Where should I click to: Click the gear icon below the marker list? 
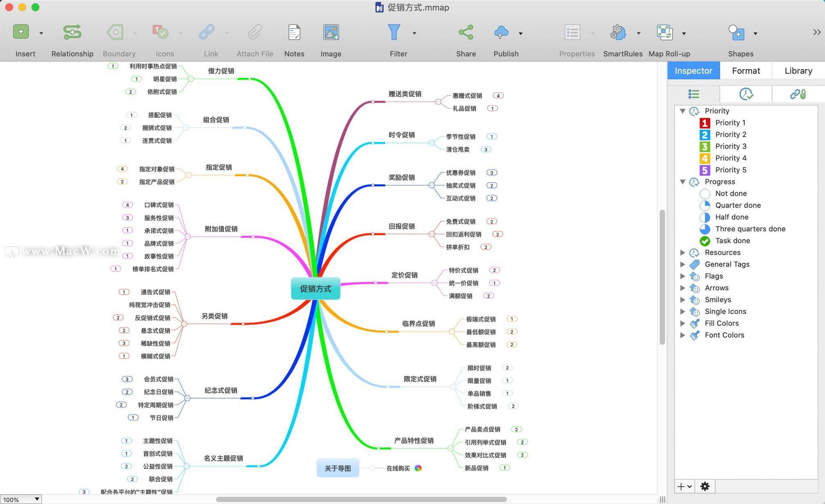pos(705,486)
